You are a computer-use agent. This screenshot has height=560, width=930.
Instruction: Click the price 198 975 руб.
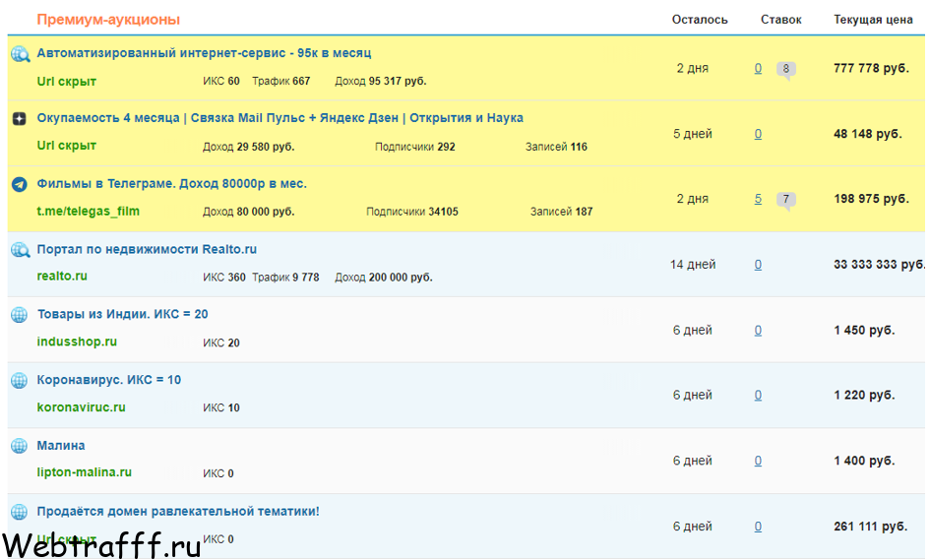[x=871, y=199]
